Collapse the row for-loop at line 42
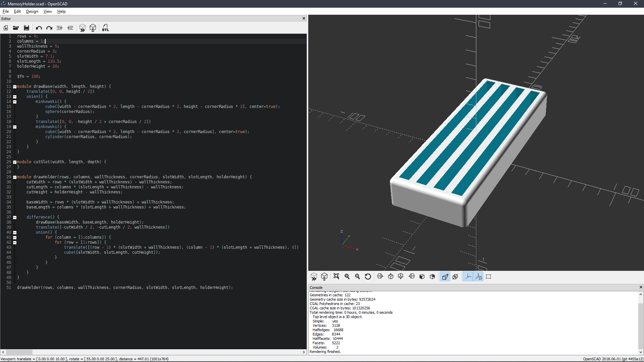 coord(15,243)
